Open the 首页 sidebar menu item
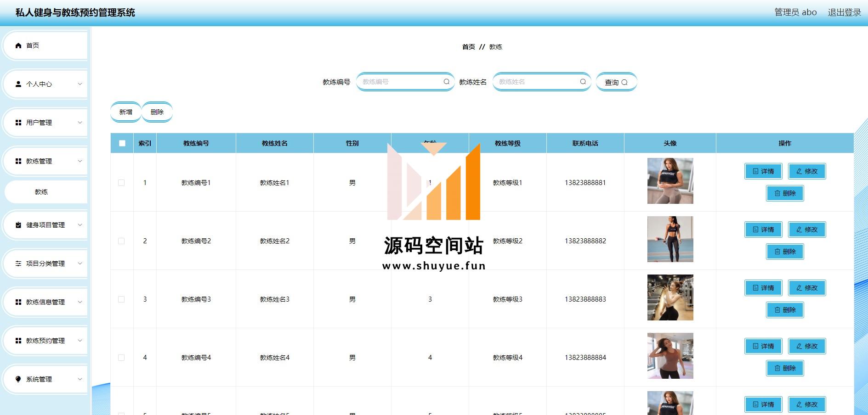The image size is (868, 415). pos(45,45)
